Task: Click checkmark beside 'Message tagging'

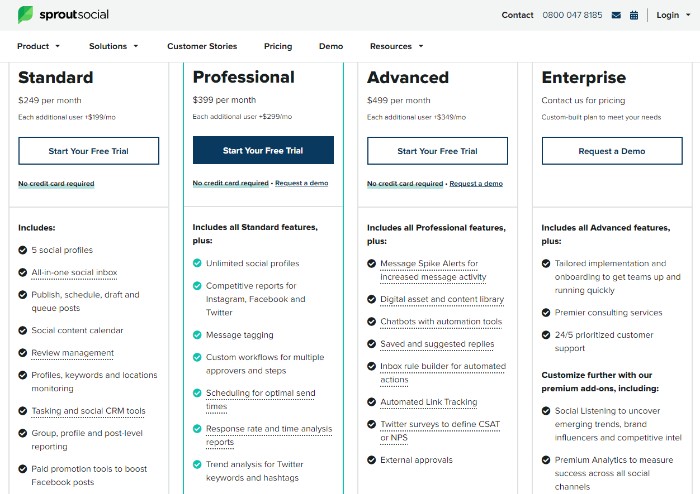Action: [x=197, y=335]
